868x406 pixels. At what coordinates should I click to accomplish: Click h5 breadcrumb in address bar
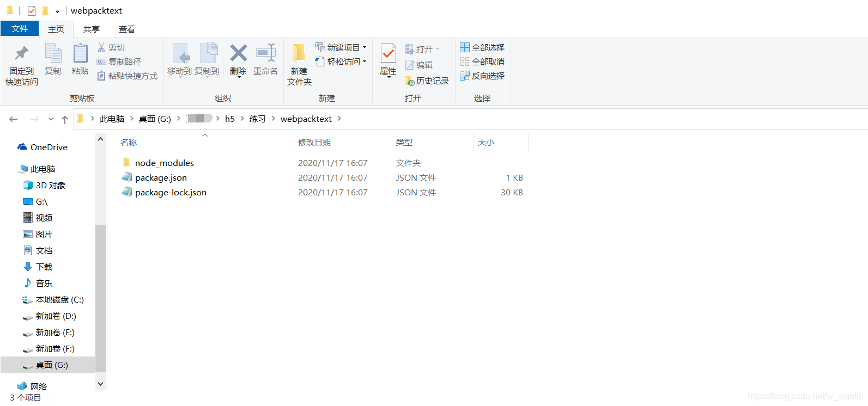[x=230, y=119]
